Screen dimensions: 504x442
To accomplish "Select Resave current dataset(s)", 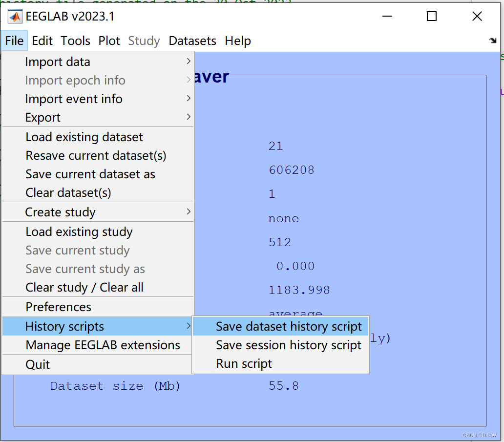I will (x=98, y=156).
